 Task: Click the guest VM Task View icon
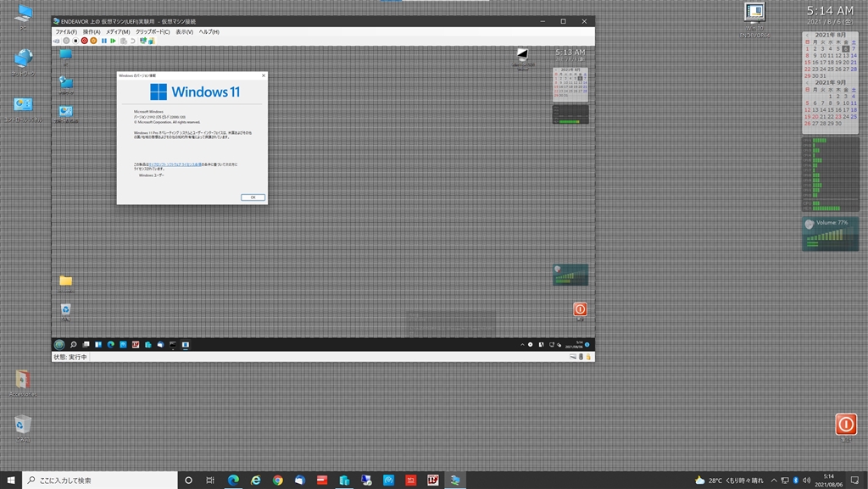pos(86,345)
